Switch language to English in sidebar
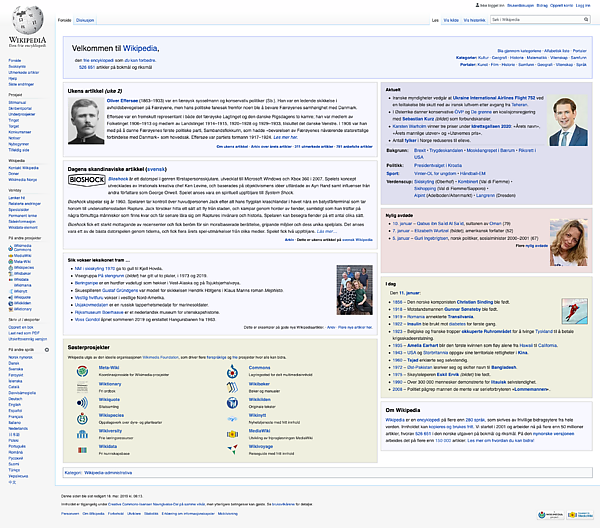600x528 pixels. tap(15, 405)
